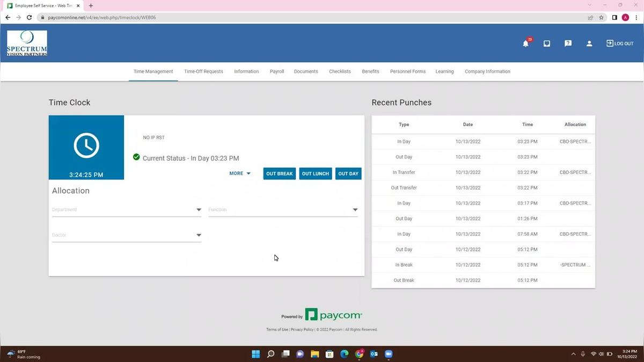
Task: Open Outlook from the taskbar
Action: (373, 354)
